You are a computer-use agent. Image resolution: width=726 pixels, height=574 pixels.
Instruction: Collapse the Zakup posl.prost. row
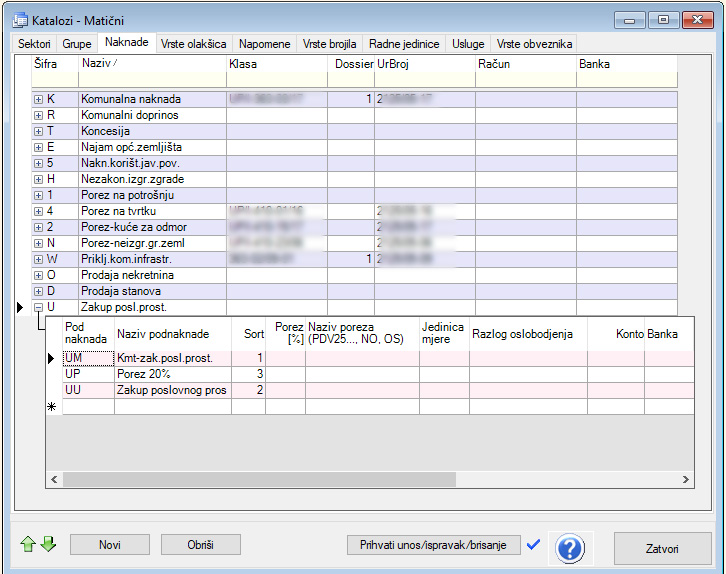click(x=38, y=307)
